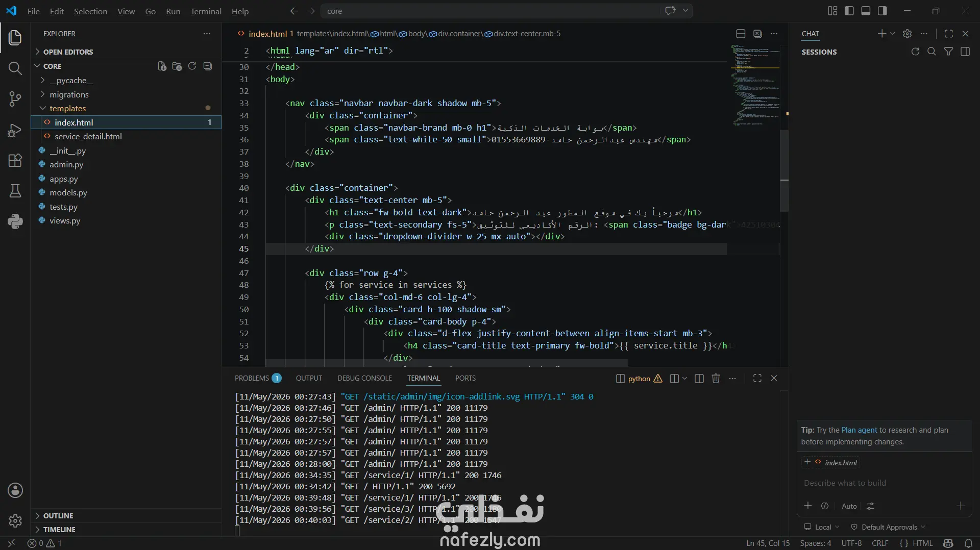Open the Search view in activity bar

[x=15, y=68]
